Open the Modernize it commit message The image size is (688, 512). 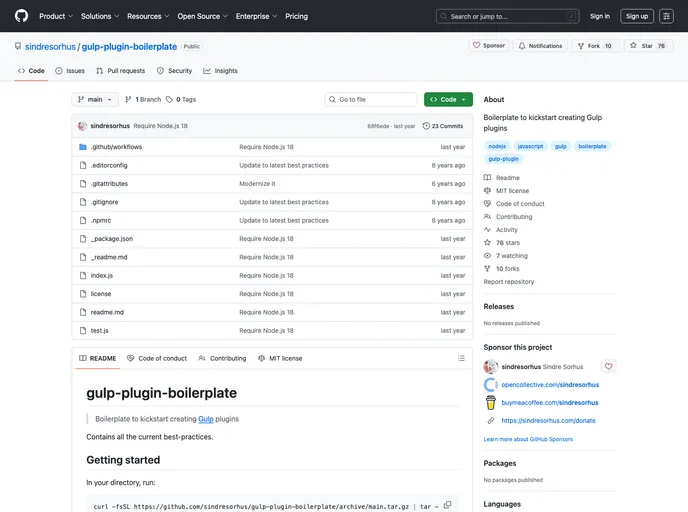tap(257, 184)
